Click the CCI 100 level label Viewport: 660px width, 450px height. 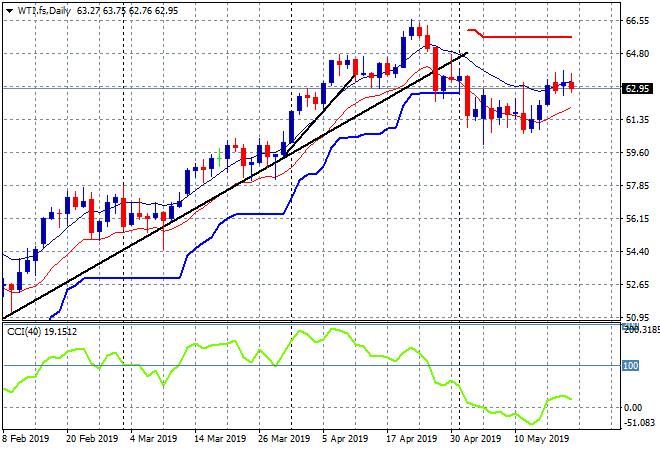(631, 365)
